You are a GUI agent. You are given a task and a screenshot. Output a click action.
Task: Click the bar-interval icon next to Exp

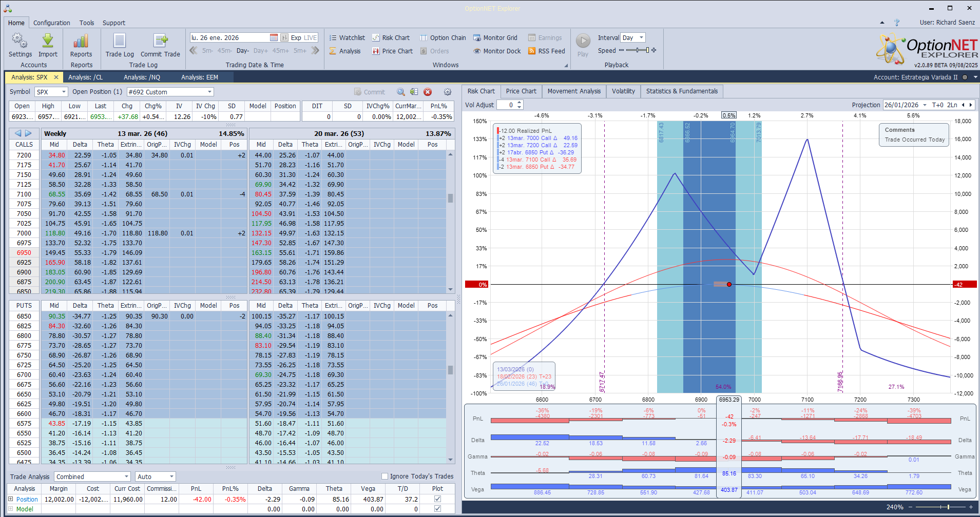point(284,37)
